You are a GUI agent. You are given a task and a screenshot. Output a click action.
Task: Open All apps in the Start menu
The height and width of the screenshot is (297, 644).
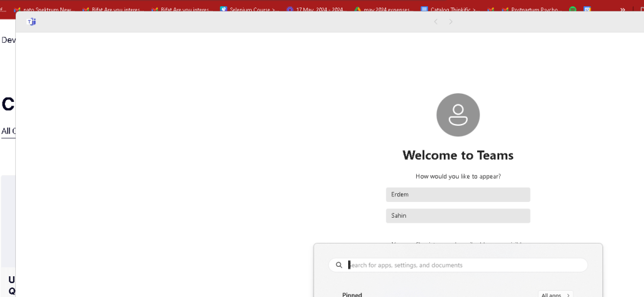pyautogui.click(x=555, y=294)
